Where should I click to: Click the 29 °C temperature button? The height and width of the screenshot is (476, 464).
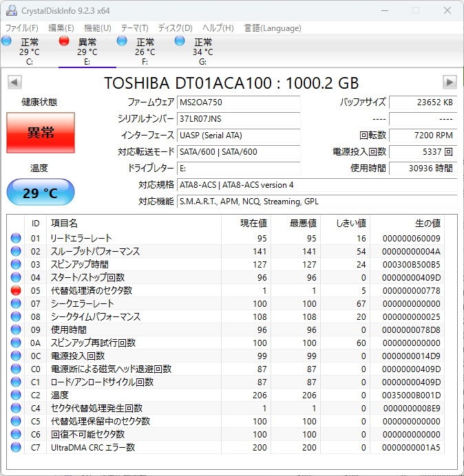pos(41,193)
